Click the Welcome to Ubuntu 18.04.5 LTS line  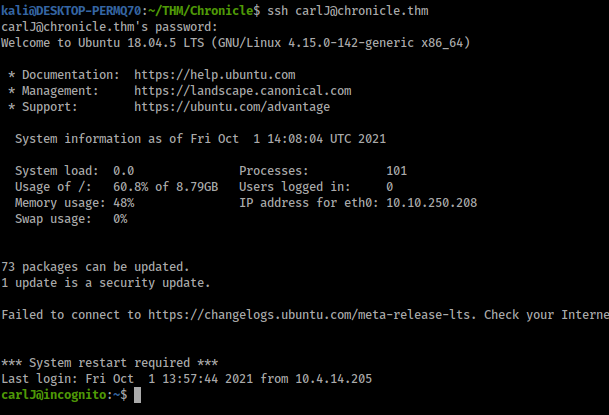(x=236, y=43)
